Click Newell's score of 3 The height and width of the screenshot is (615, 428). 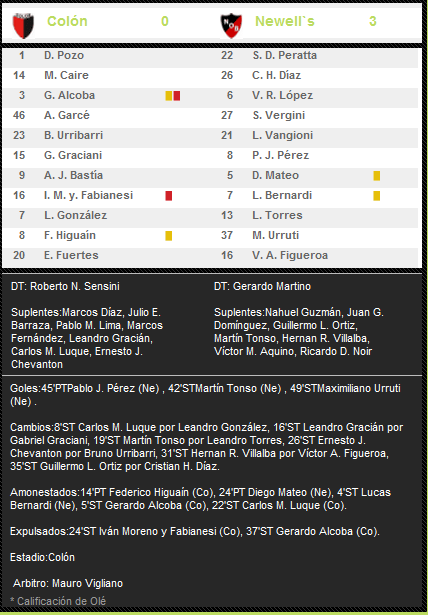pyautogui.click(x=373, y=21)
